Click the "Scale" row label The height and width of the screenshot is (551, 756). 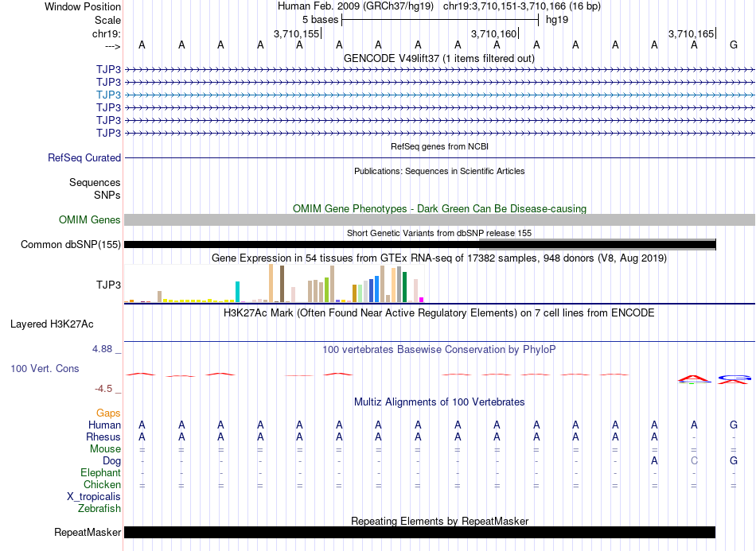(x=107, y=20)
